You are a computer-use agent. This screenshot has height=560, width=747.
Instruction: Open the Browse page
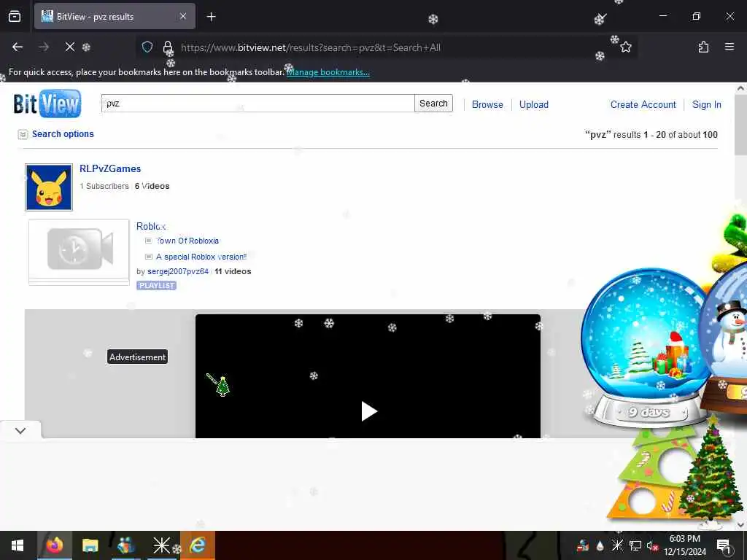pyautogui.click(x=487, y=104)
